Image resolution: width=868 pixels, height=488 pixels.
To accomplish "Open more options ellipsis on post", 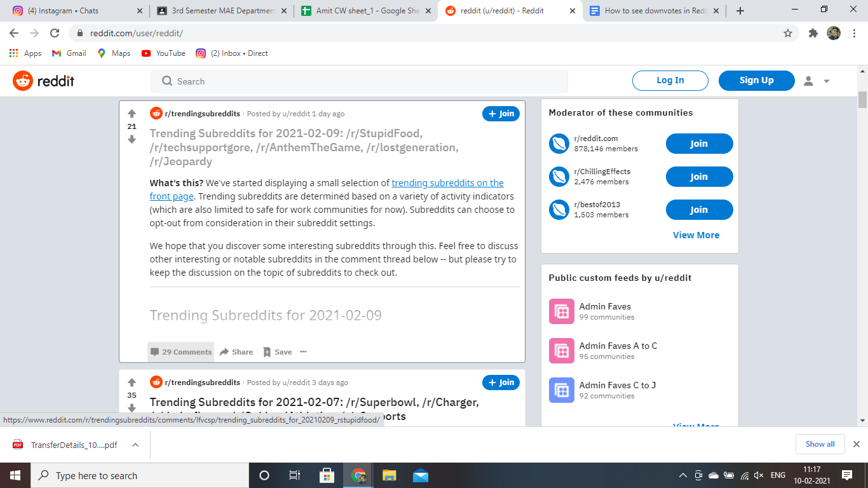I will [303, 352].
